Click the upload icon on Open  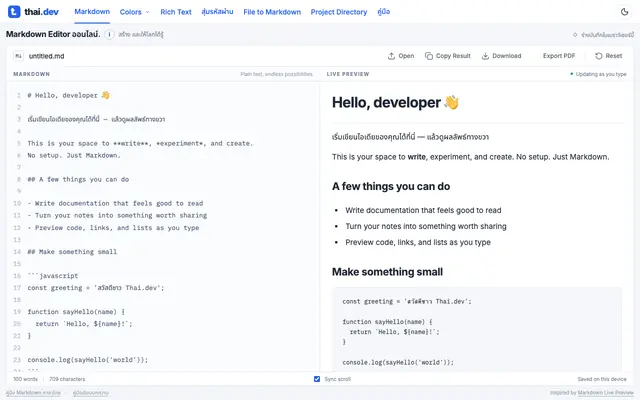tap(391, 56)
